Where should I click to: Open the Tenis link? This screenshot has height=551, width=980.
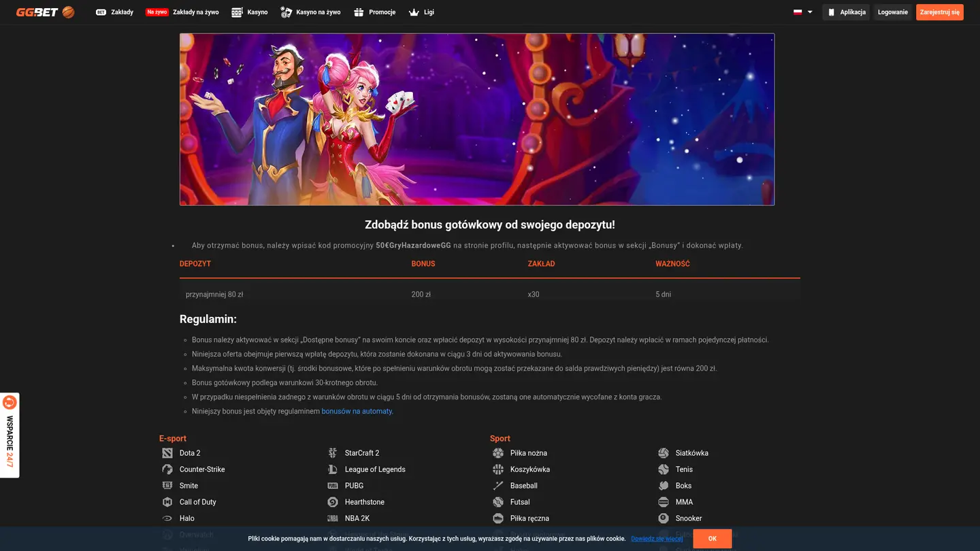coord(684,469)
